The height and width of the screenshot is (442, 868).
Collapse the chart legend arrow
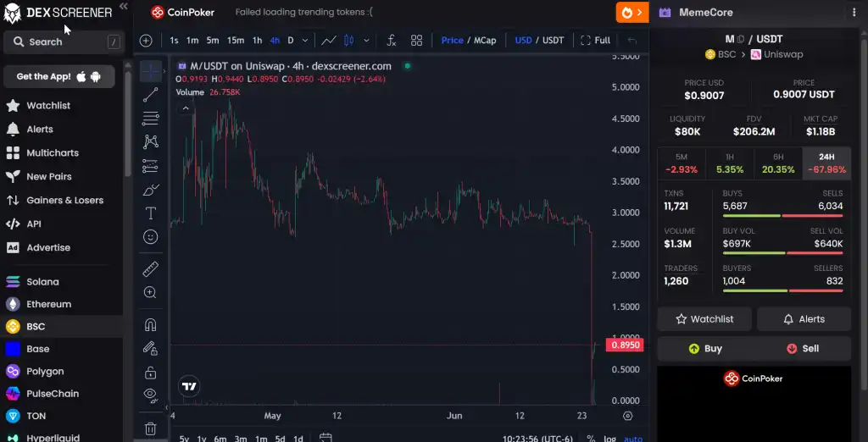(186, 108)
